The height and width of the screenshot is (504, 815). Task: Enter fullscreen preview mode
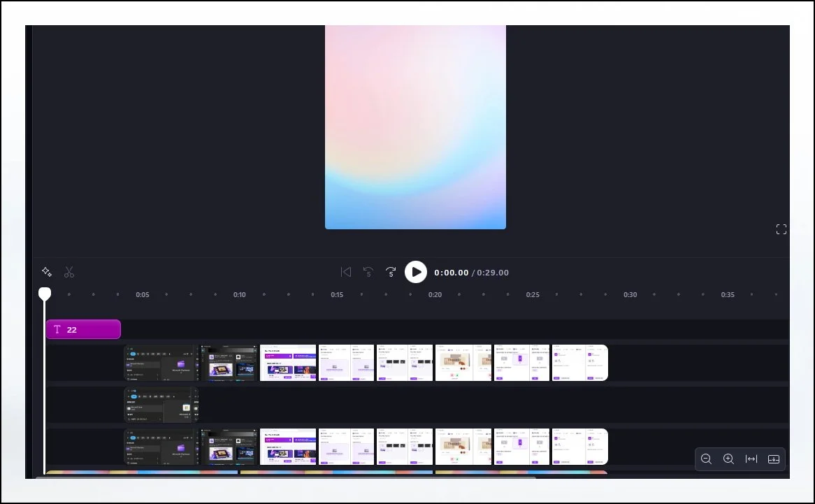(x=781, y=229)
